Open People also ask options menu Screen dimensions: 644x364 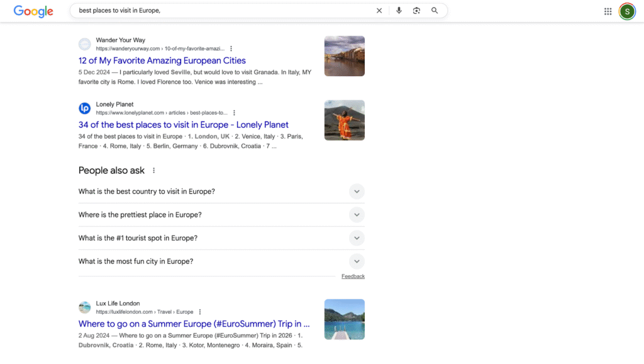click(154, 171)
